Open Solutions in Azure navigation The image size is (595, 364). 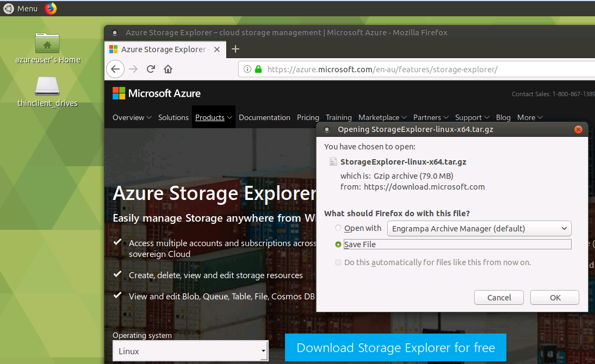(x=173, y=117)
